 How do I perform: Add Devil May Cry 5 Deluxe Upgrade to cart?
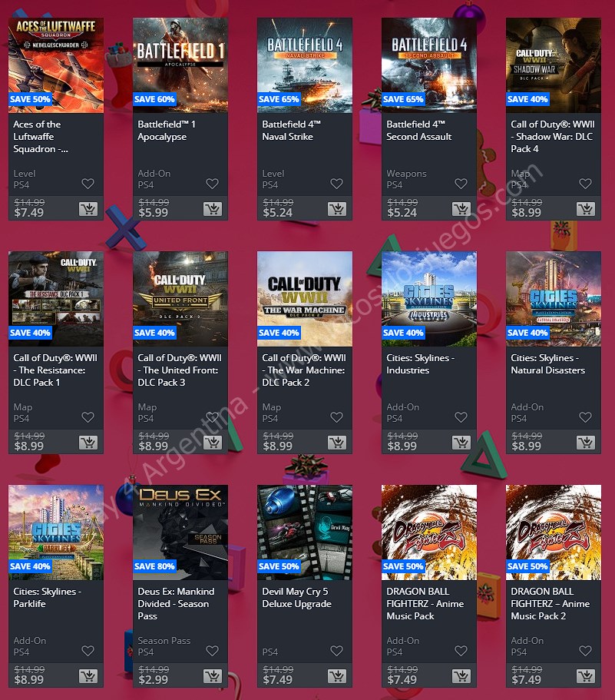[337, 676]
